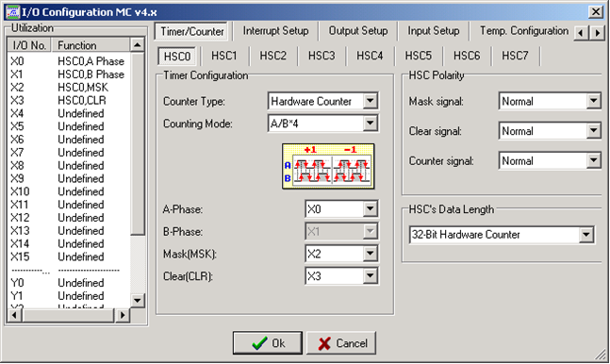Image resolution: width=610 pixels, height=364 pixels.
Task: Open the Mask(MSK) input dropdown
Action: (370, 254)
